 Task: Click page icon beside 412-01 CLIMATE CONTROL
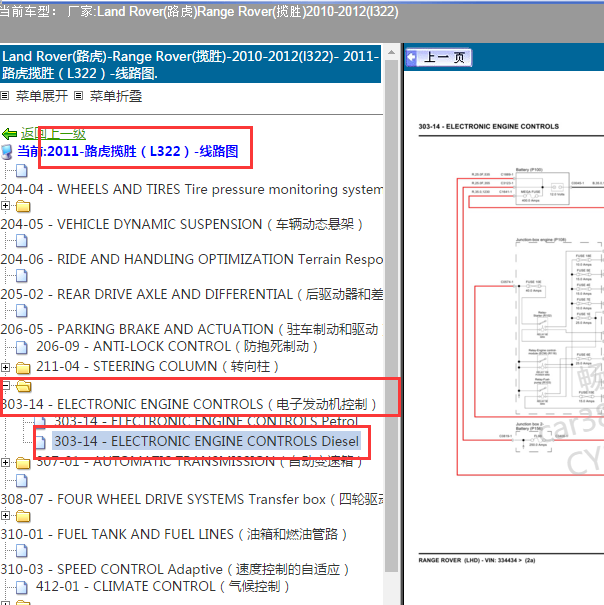pos(22,587)
